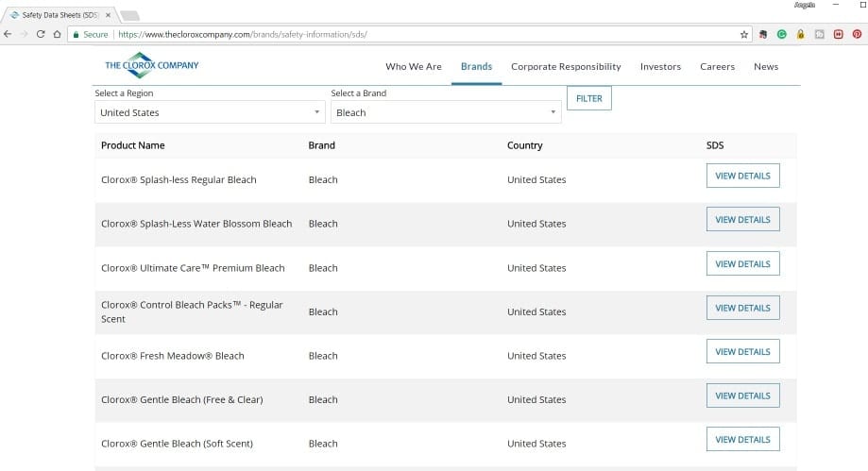
Task: Open a new browser tab
Action: click(x=129, y=15)
